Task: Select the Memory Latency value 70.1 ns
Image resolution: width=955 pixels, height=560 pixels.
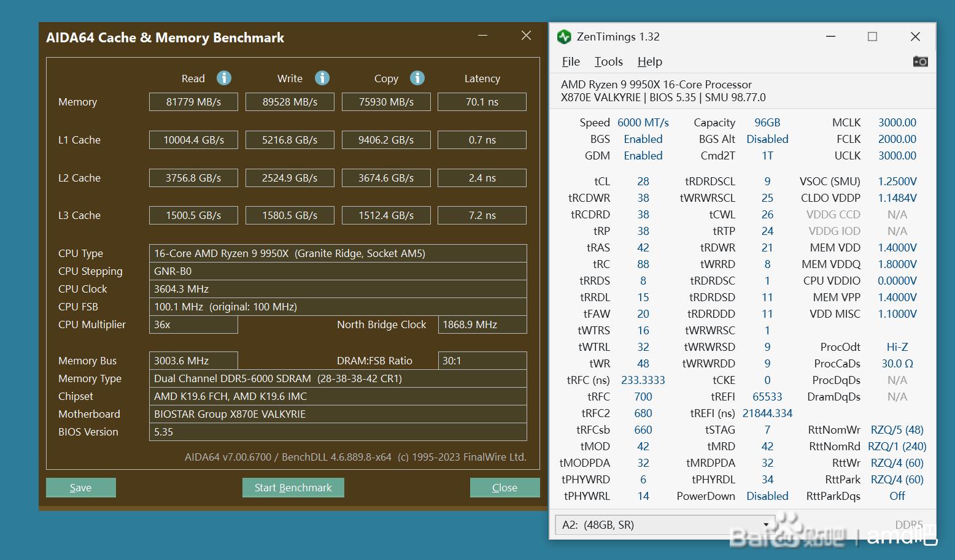Action: point(482,102)
